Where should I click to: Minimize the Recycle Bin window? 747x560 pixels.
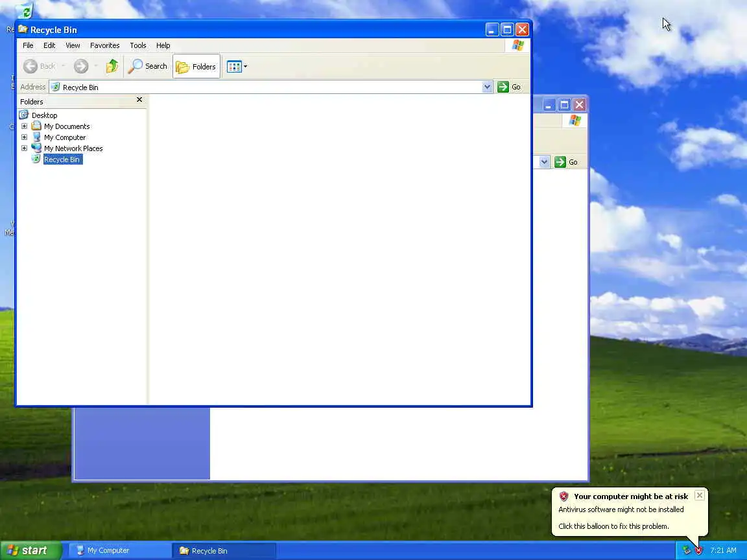click(492, 30)
